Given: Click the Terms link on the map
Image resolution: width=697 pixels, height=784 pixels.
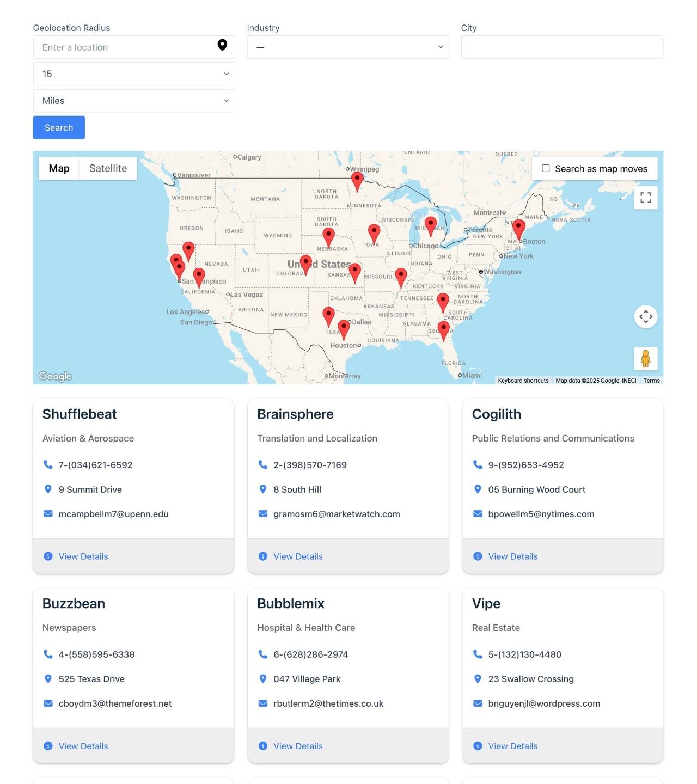Looking at the screenshot, I should click(651, 381).
